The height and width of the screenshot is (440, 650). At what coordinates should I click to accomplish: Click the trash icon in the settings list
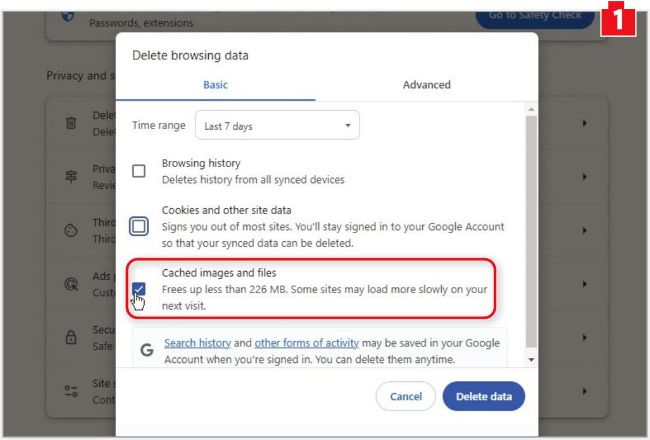click(x=71, y=123)
